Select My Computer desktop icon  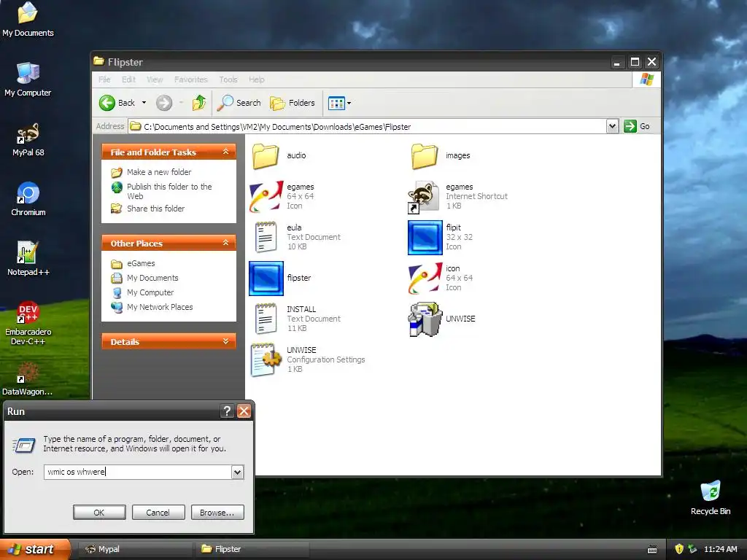pyautogui.click(x=28, y=79)
